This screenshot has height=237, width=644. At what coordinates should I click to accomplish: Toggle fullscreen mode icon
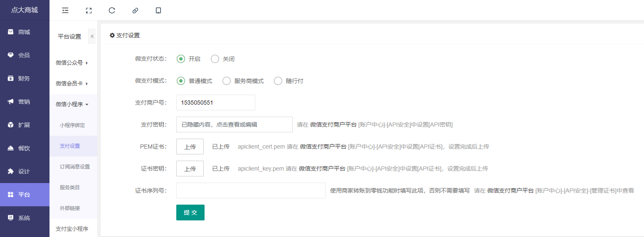pyautogui.click(x=89, y=10)
